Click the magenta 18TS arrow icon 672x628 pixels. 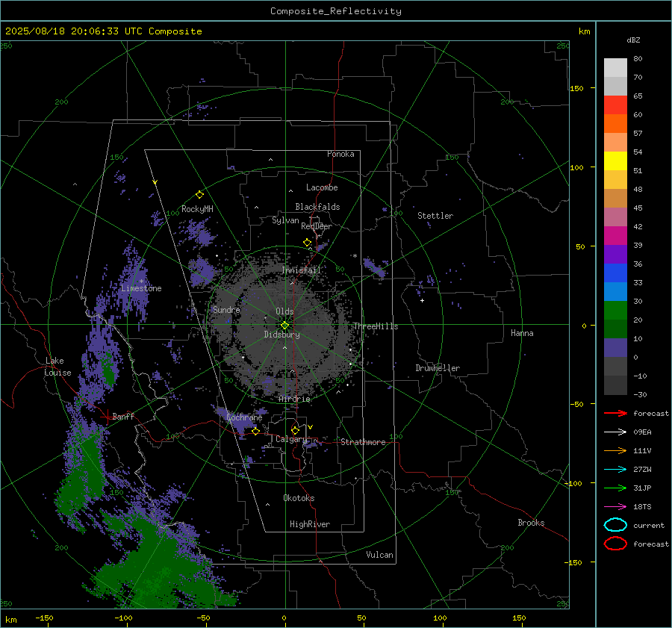coord(615,507)
